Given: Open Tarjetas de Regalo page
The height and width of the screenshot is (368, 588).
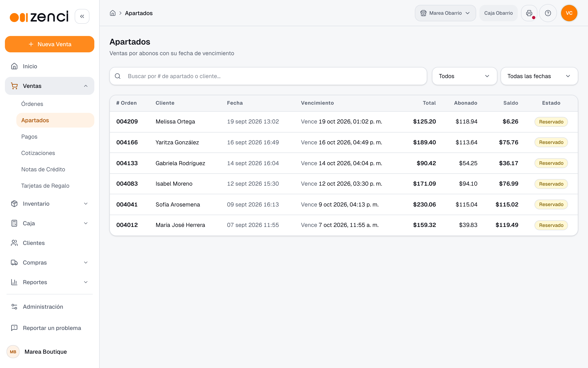Looking at the screenshot, I should point(55,186).
